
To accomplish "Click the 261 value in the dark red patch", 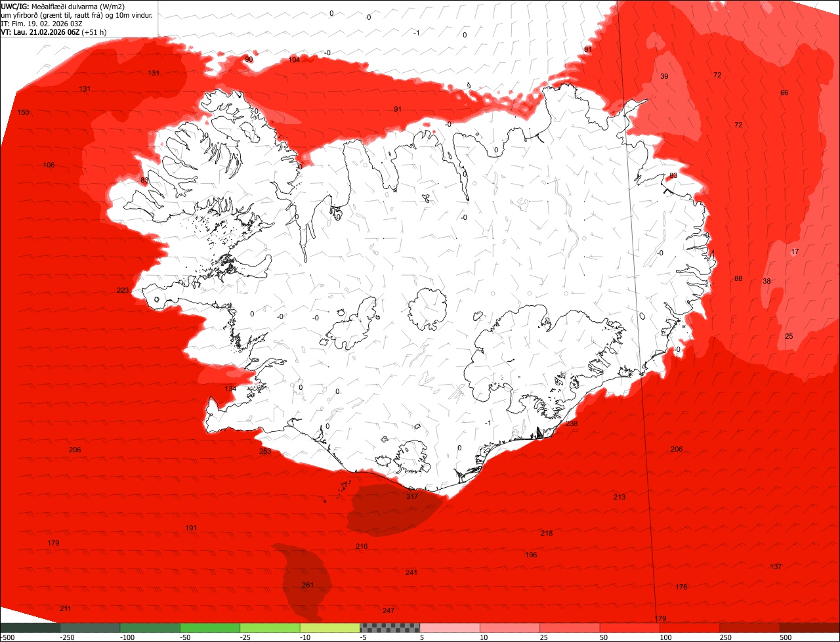I will 308,585.
